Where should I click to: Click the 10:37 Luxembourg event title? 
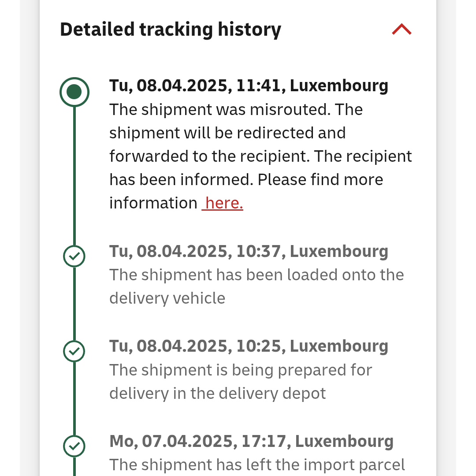point(249,251)
